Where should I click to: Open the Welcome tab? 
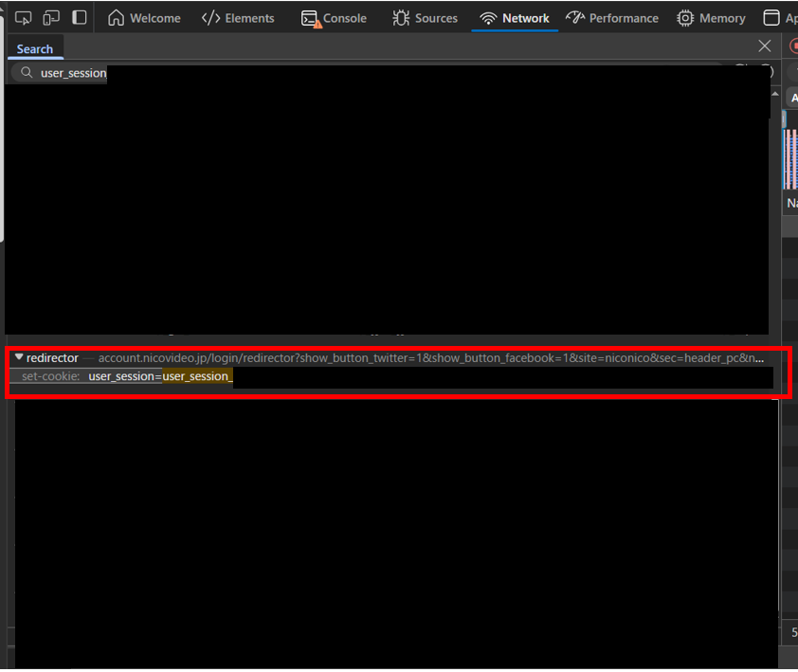pyautogui.click(x=144, y=18)
